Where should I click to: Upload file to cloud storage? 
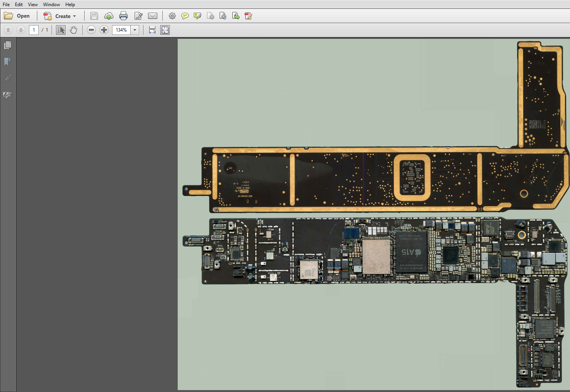coord(109,16)
